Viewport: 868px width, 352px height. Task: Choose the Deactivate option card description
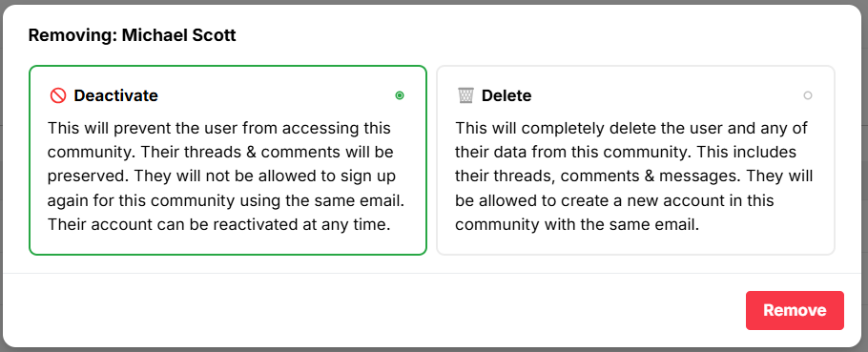[226, 176]
